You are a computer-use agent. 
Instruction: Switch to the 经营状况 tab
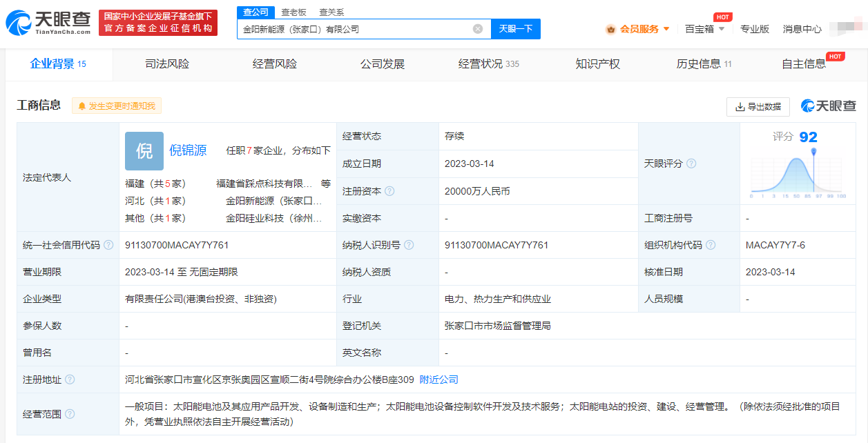coord(489,64)
